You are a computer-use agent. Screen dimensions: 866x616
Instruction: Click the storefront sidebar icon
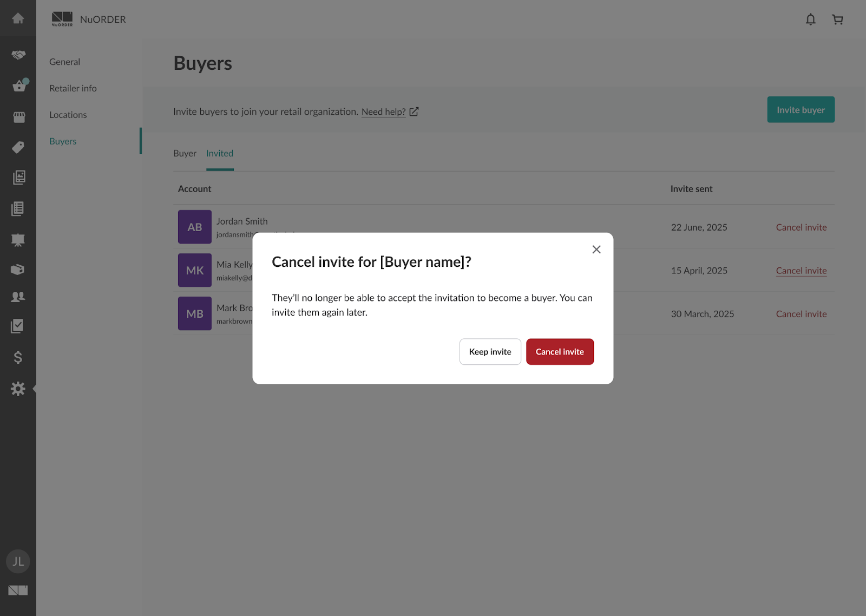click(x=19, y=117)
